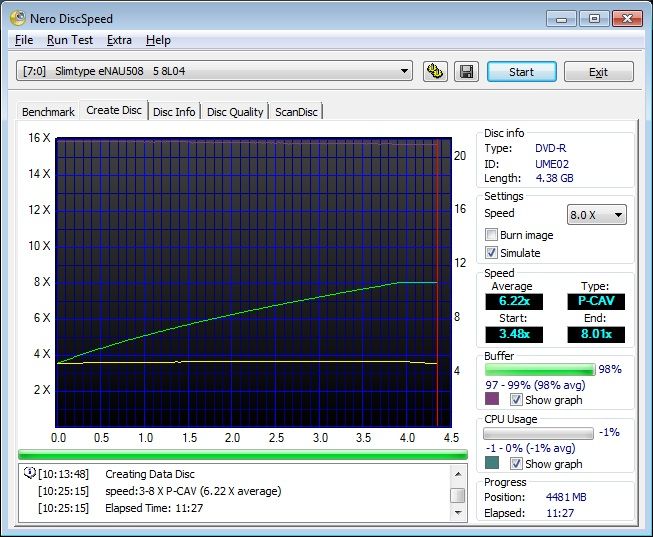The width and height of the screenshot is (653, 537).
Task: Switch to the ScanDisc tab
Action: point(297,112)
